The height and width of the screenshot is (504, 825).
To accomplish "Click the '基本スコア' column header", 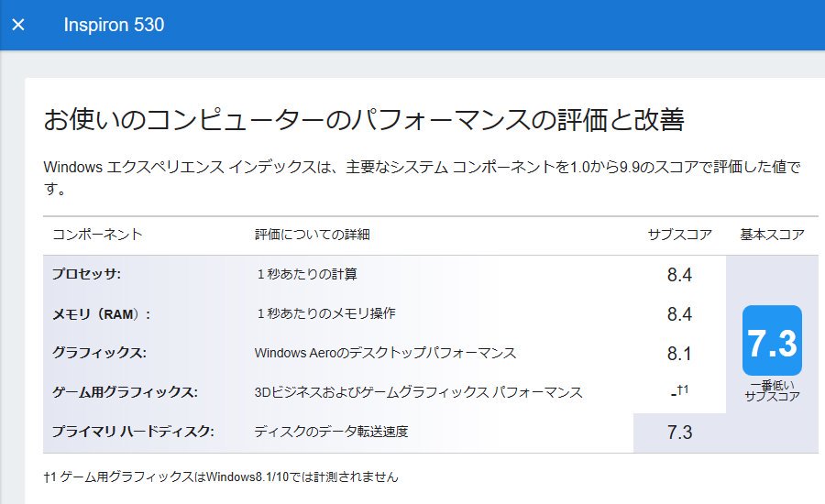I will tap(772, 234).
